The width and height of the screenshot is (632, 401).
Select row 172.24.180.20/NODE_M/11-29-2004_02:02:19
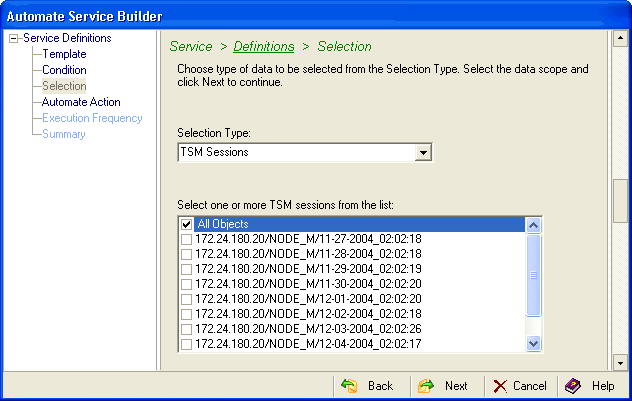[x=352, y=269]
